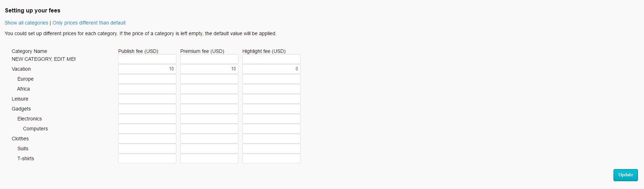The height and width of the screenshot is (189, 644).
Task: Focus the T-shirts publish fee field
Action: (147, 158)
